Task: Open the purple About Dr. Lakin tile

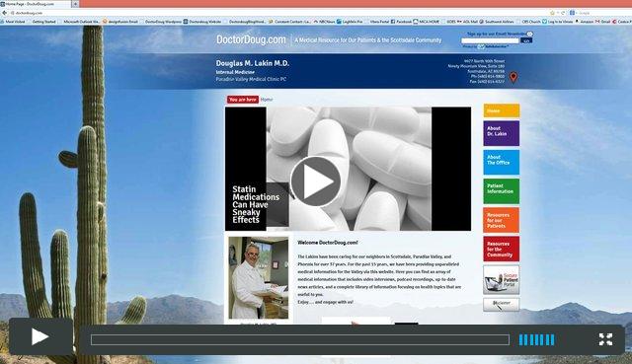Action: click(x=502, y=133)
